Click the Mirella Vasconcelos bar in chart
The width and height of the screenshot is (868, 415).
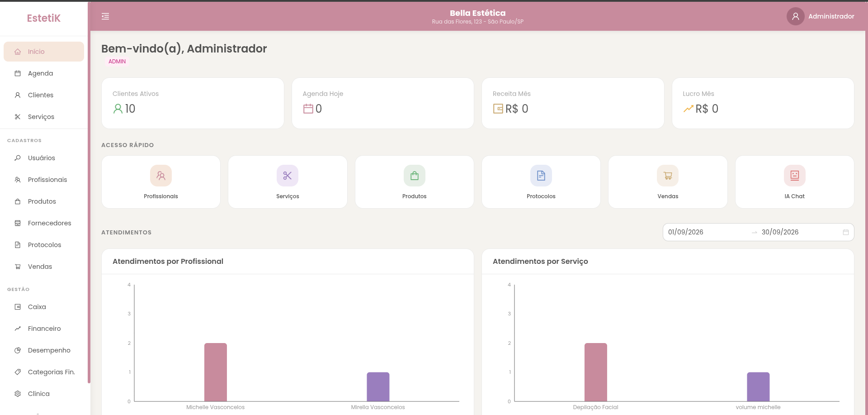coord(378,386)
